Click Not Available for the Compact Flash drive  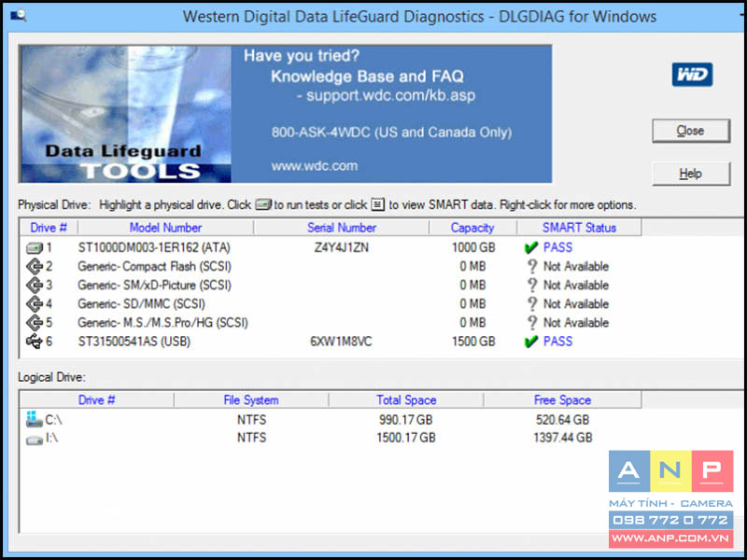pos(576,267)
